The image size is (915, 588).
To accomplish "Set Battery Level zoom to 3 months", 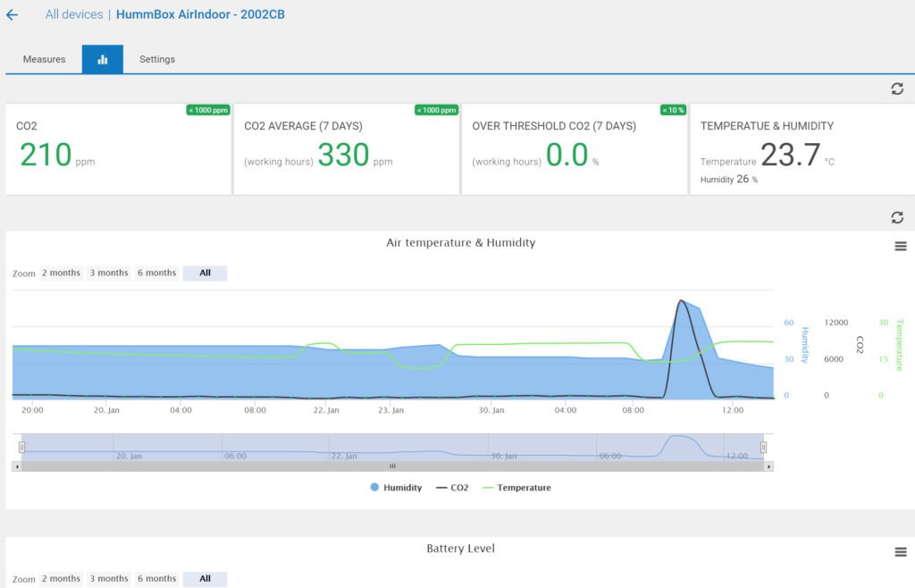I will coord(108,579).
